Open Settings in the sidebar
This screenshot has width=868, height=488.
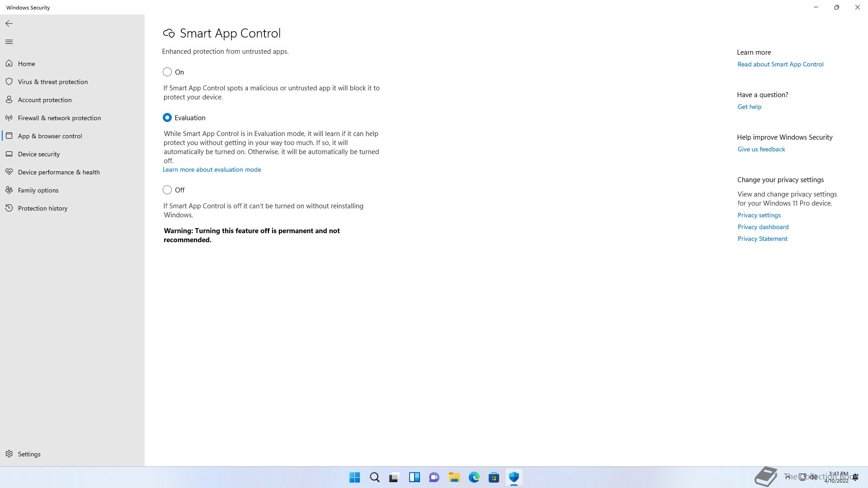tap(72, 454)
